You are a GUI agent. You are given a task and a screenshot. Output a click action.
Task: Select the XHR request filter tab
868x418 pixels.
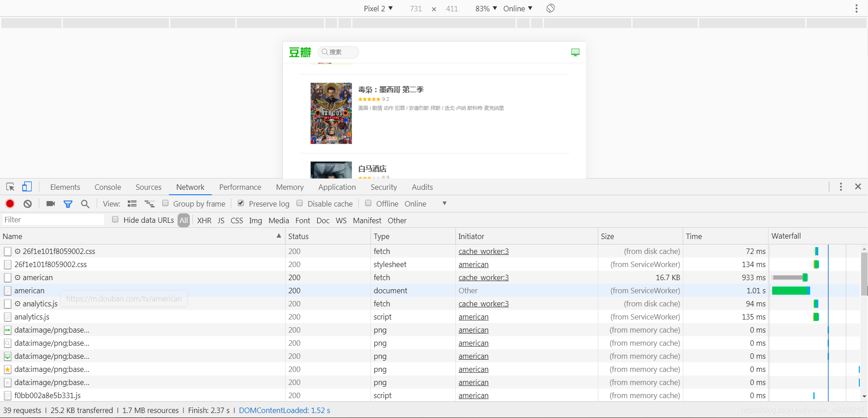click(204, 221)
